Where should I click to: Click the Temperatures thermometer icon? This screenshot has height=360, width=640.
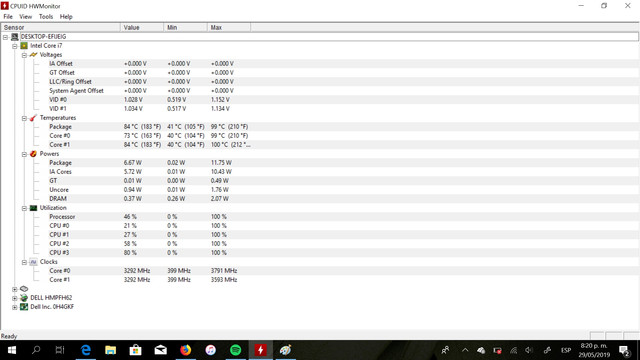point(33,118)
